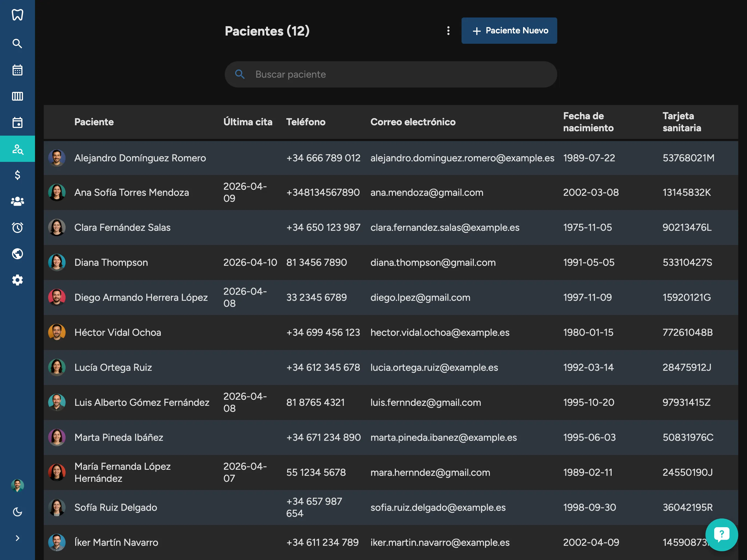The height and width of the screenshot is (560, 747).
Task: Click the Paciente Nuevo button
Action: click(509, 31)
